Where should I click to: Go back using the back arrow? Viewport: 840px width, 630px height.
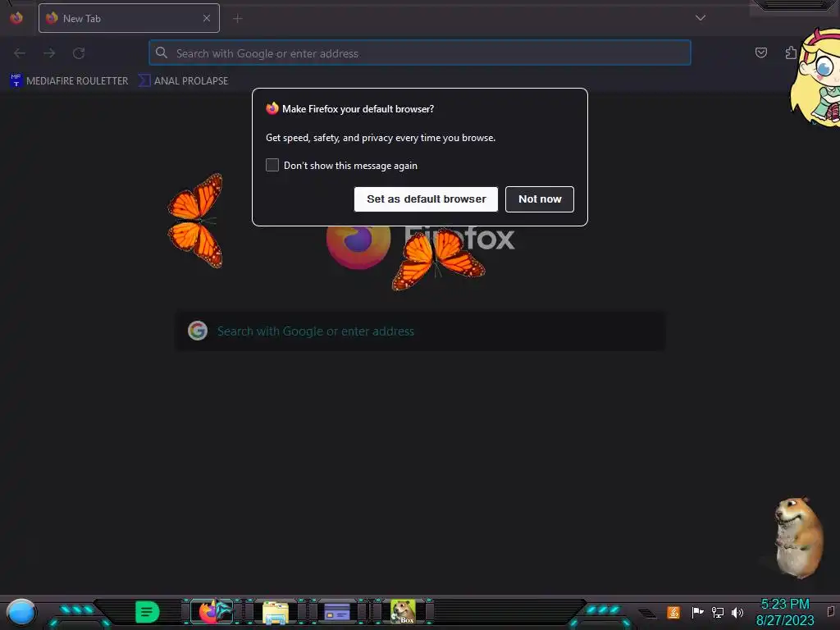coord(20,53)
